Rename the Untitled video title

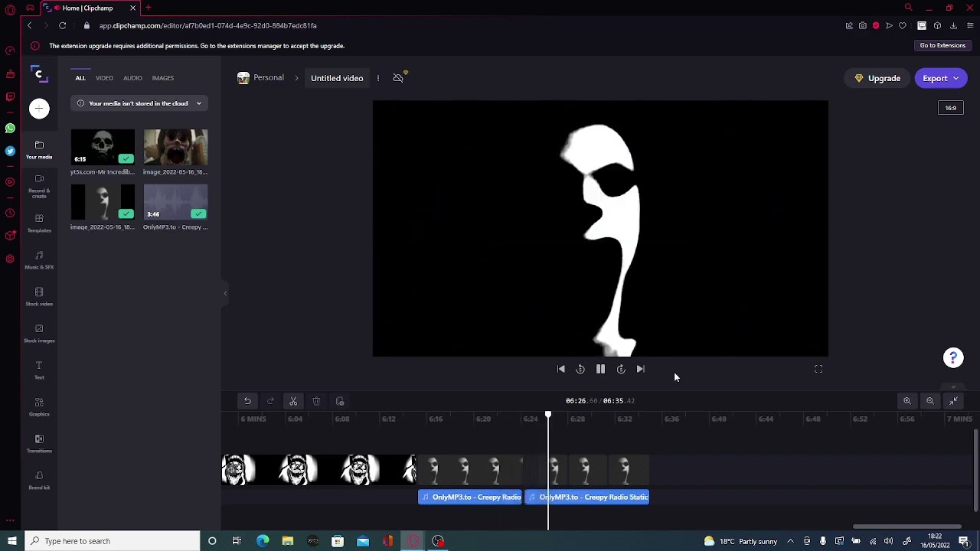click(x=337, y=78)
